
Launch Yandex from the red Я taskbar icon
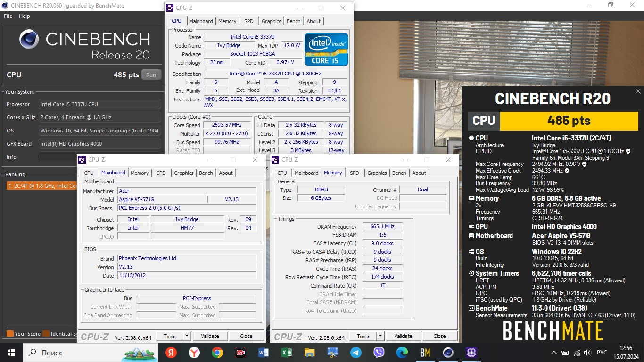coord(171,352)
